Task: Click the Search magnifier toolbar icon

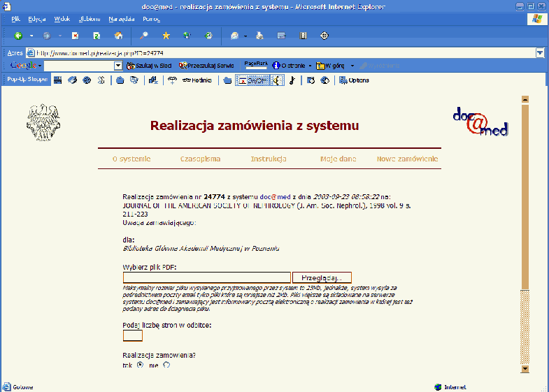Action: [144, 35]
